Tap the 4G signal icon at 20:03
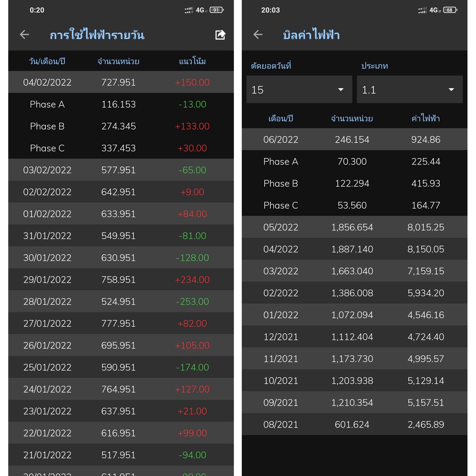 pyautogui.click(x=434, y=10)
